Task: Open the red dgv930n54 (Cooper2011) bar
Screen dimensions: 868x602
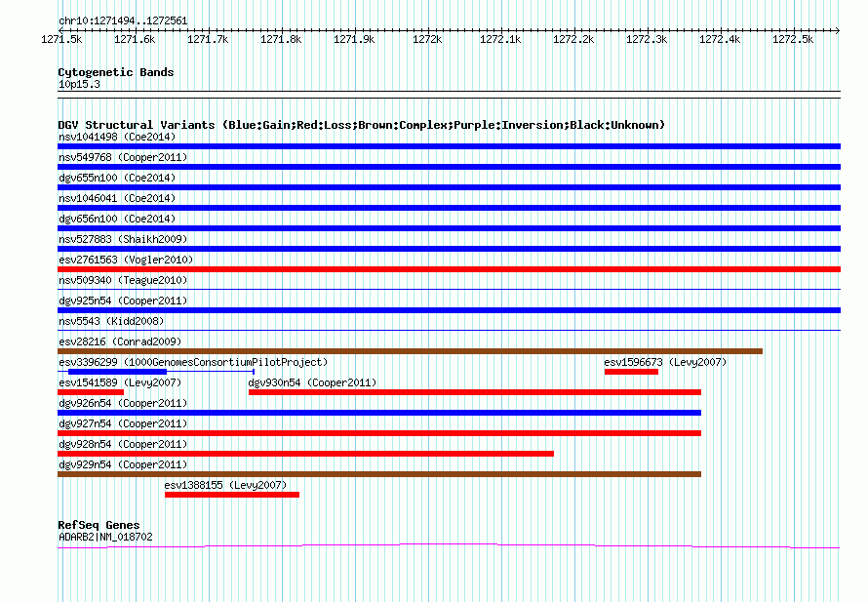Action: click(475, 392)
